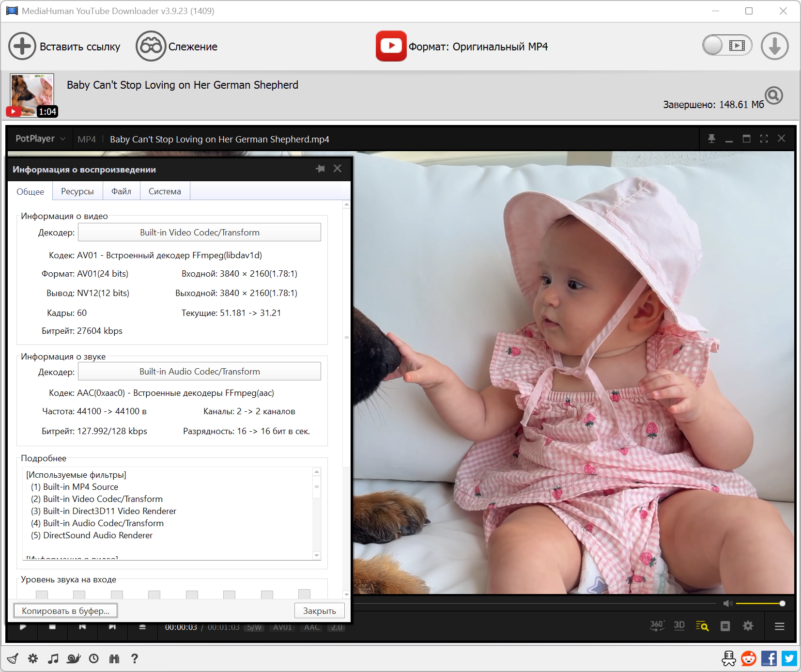Switch to the Ресурсы tab
Viewport: 801px width, 672px height.
pyautogui.click(x=77, y=191)
